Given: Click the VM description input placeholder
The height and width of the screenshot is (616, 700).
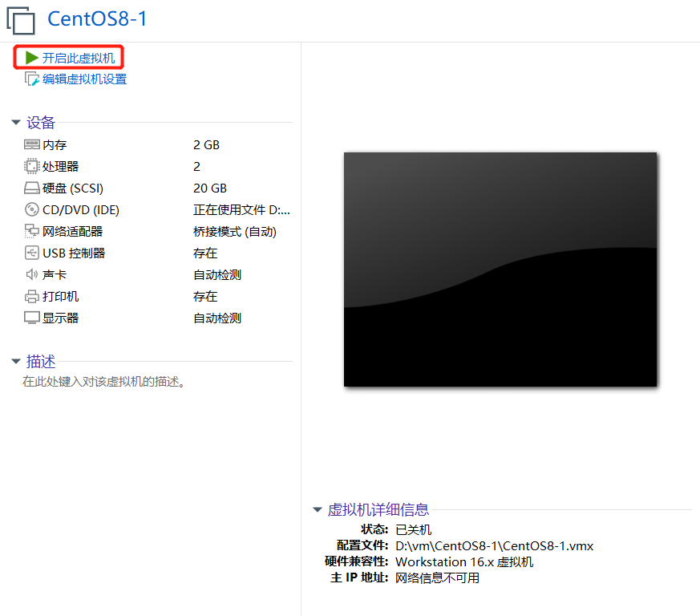Looking at the screenshot, I should [103, 382].
